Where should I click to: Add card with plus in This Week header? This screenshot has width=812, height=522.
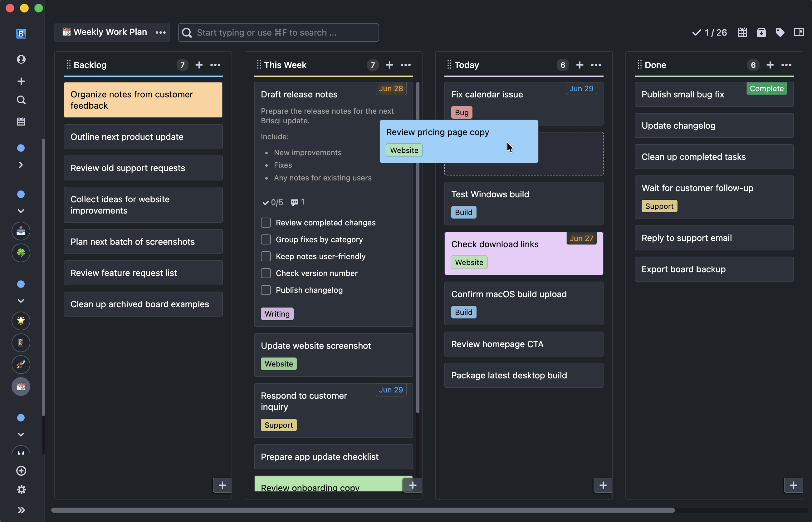click(x=389, y=65)
